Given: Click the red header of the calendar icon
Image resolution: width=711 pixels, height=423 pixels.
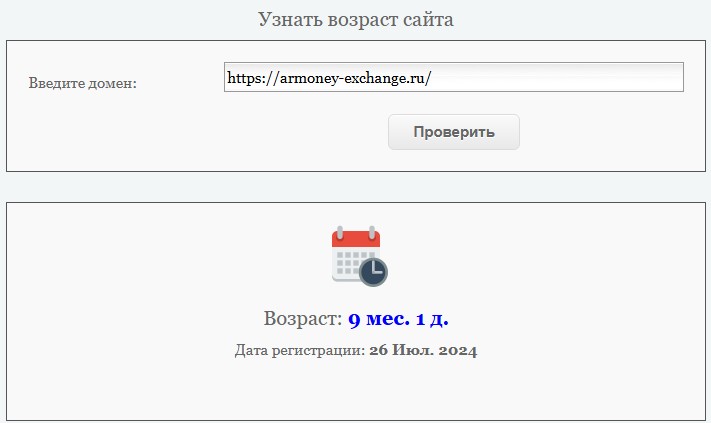Looking at the screenshot, I should (356, 239).
